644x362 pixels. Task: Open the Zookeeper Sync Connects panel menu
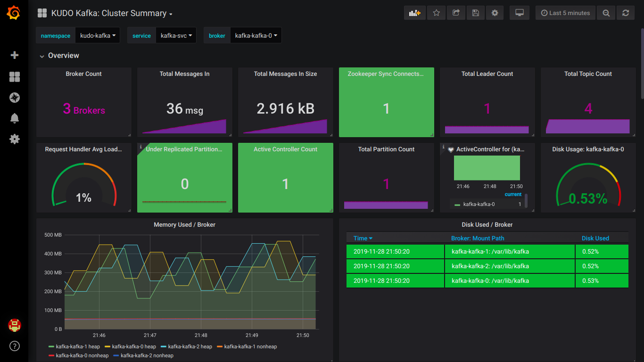(x=386, y=74)
